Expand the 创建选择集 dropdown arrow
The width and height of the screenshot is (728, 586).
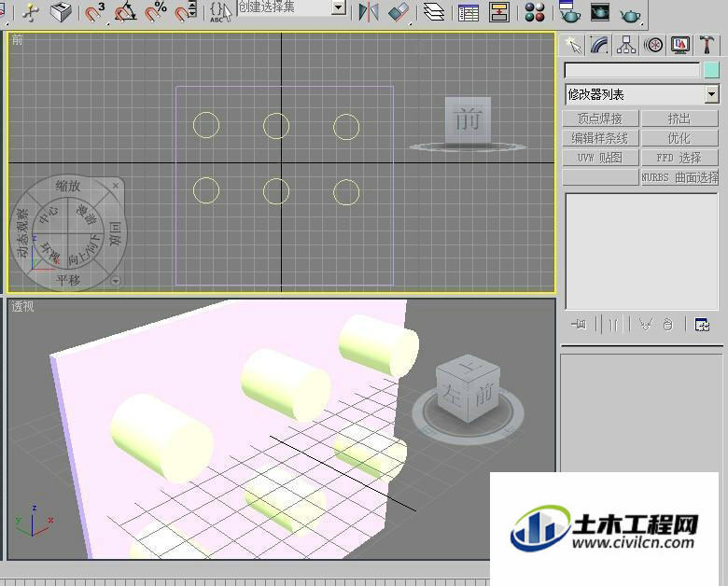340,7
